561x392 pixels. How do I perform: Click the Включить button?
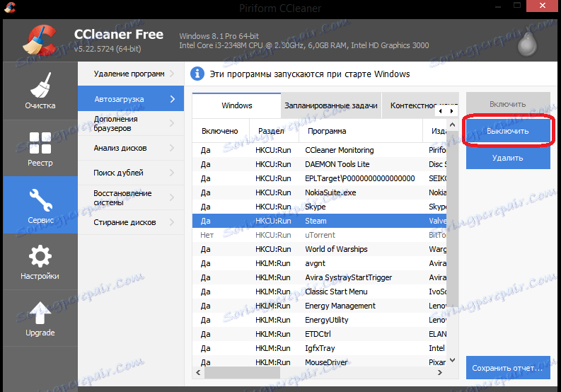508,104
